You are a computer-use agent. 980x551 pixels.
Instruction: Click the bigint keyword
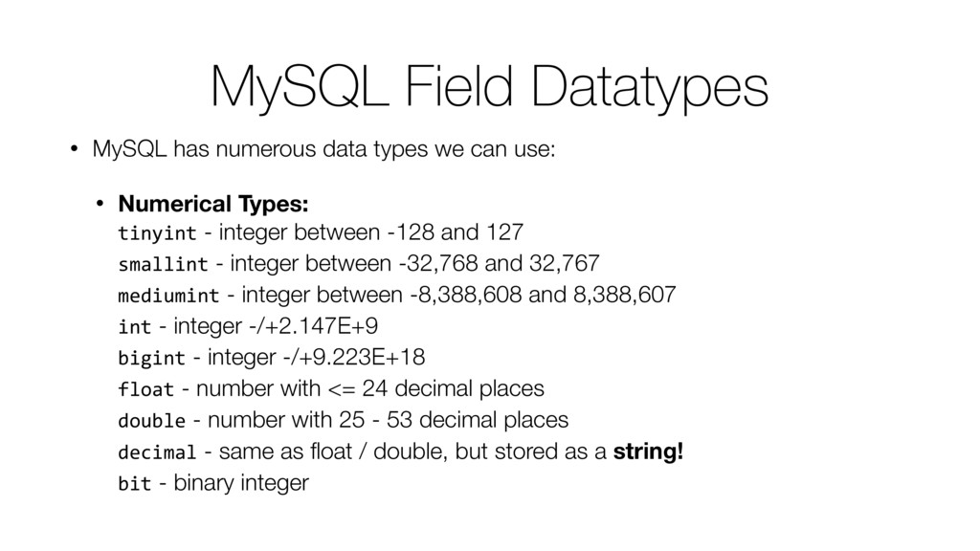pos(152,359)
